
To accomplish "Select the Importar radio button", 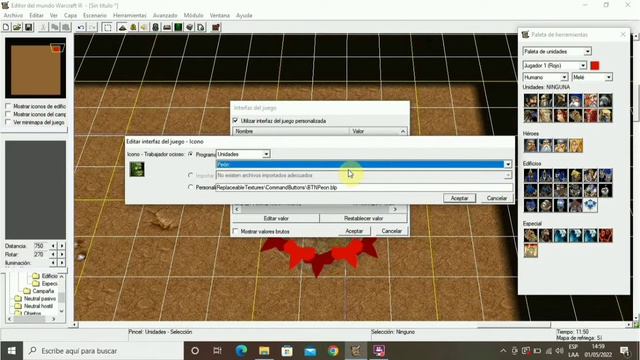I will 191,175.
